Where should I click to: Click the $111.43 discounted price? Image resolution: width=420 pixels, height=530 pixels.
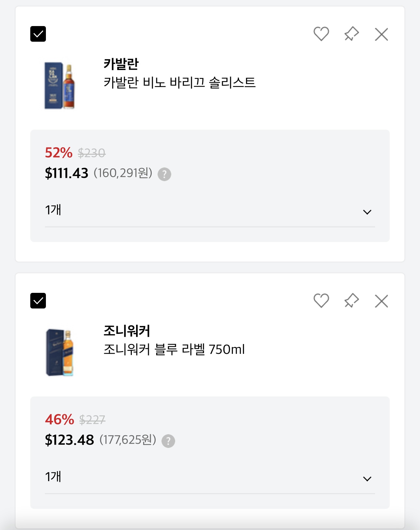pos(67,173)
